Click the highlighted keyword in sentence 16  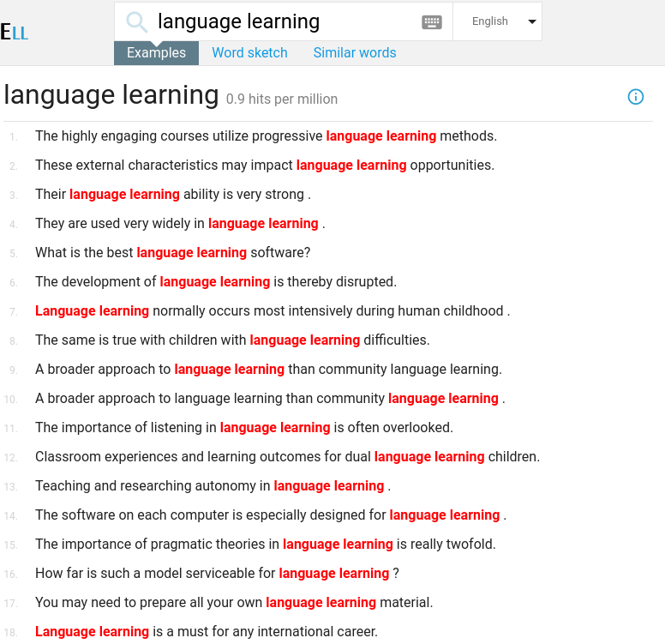pyautogui.click(x=333, y=574)
